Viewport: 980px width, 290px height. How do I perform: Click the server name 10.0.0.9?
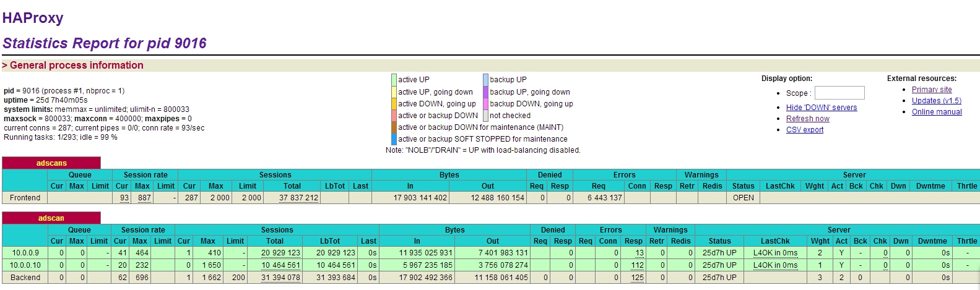tap(25, 253)
